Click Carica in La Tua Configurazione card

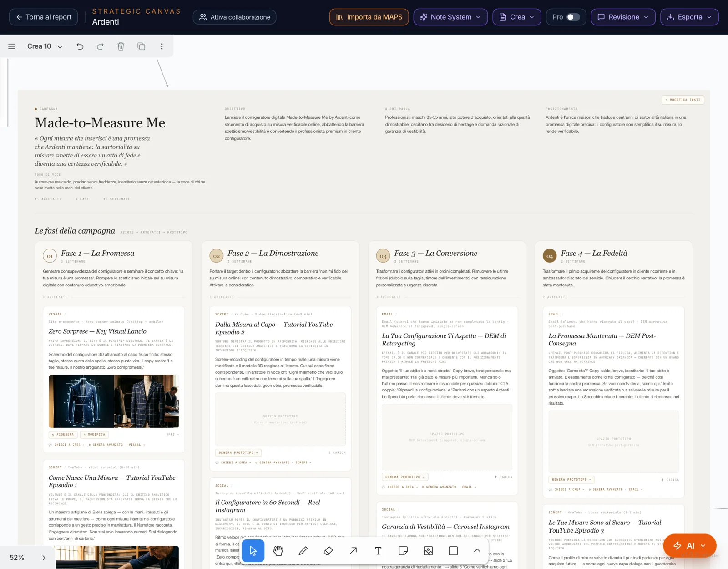tap(503, 477)
